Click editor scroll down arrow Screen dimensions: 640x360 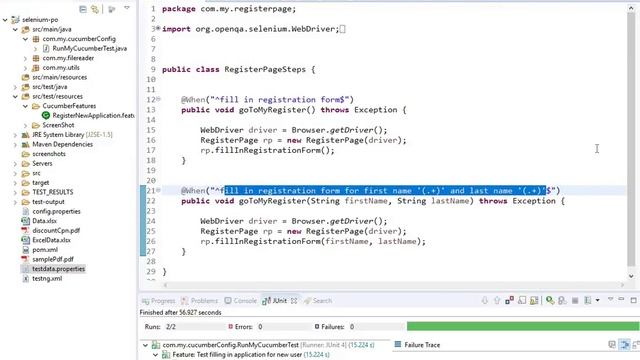(631, 276)
